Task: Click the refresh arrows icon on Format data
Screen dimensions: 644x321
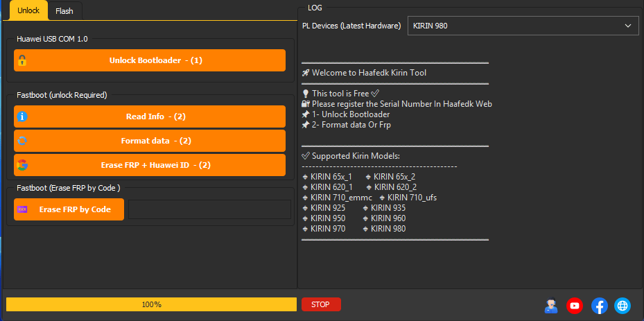Action: pos(22,141)
